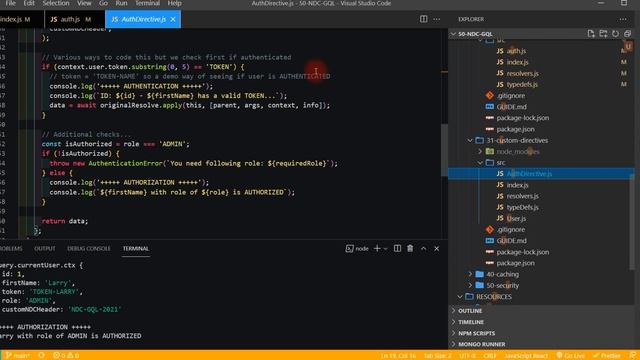This screenshot has width=640, height=360.
Task: Open the Selection menu
Action: click(56, 3)
